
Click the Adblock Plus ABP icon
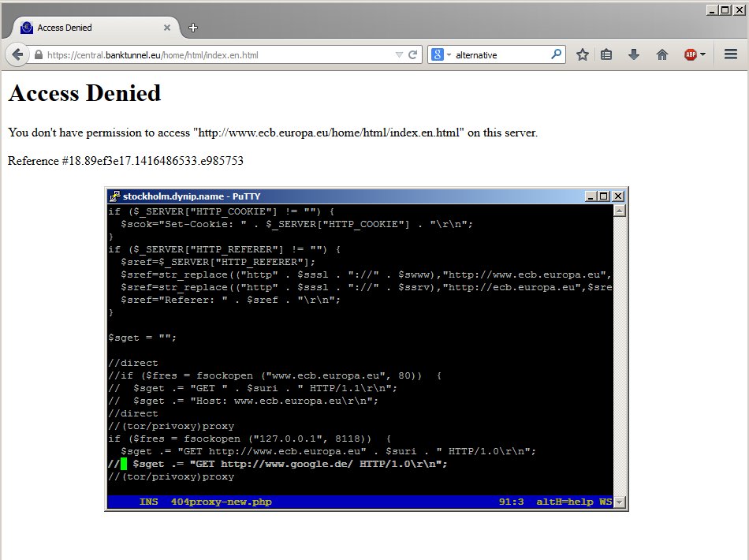tap(690, 54)
